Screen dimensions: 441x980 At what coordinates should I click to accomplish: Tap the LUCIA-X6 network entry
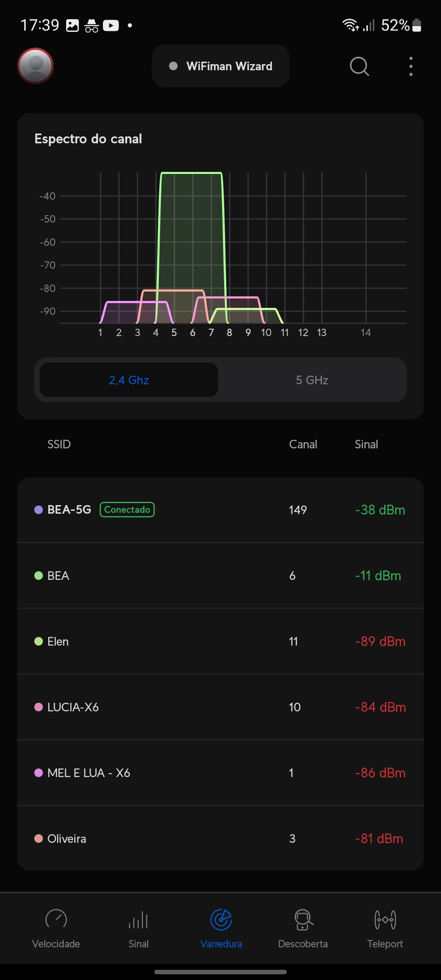(220, 707)
